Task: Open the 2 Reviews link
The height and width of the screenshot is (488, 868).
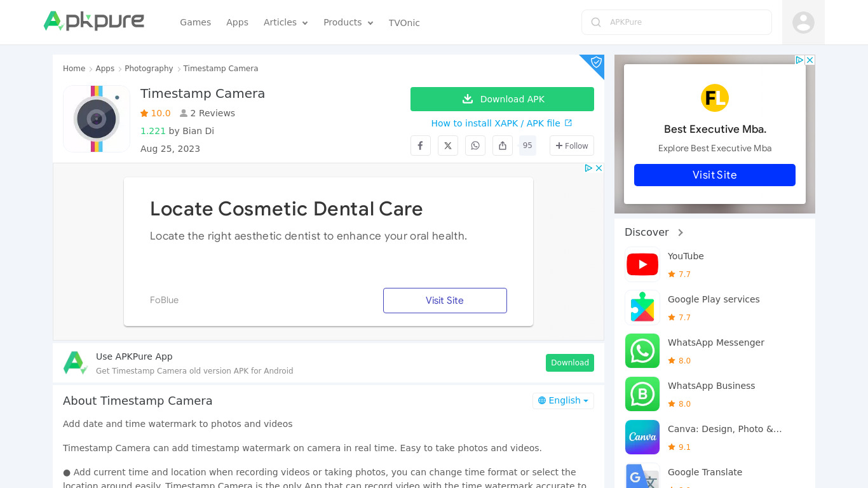Action: 208,113
